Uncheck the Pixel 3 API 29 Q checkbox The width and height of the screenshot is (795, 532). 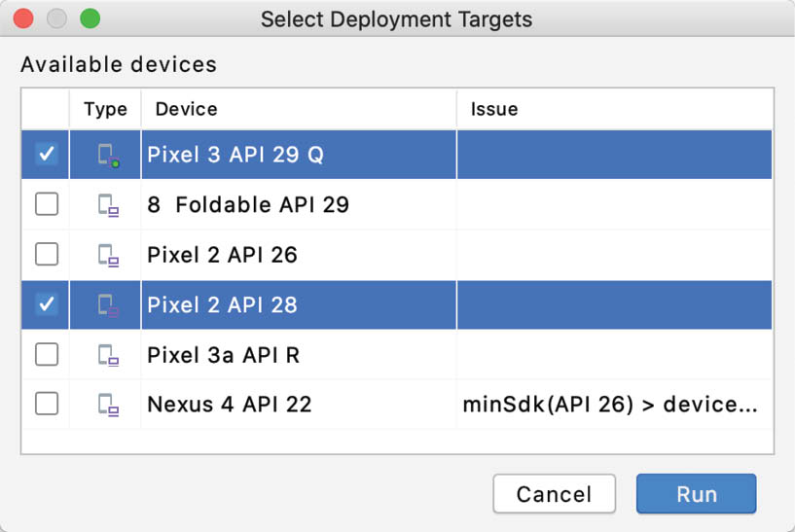tap(46, 154)
